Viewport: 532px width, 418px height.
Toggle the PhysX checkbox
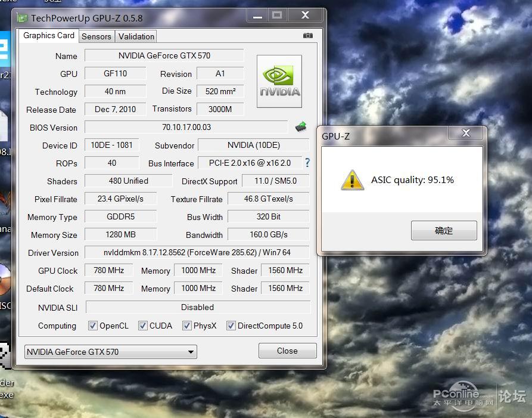[187, 326]
